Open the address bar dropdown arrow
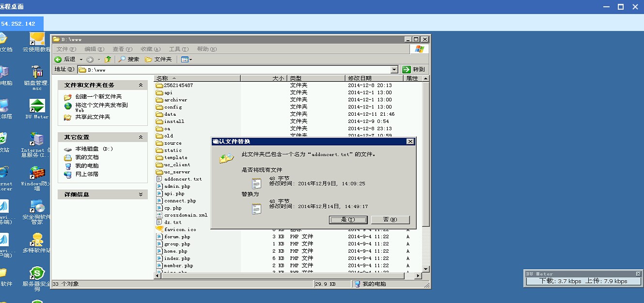The height and width of the screenshot is (303, 644). [x=393, y=69]
